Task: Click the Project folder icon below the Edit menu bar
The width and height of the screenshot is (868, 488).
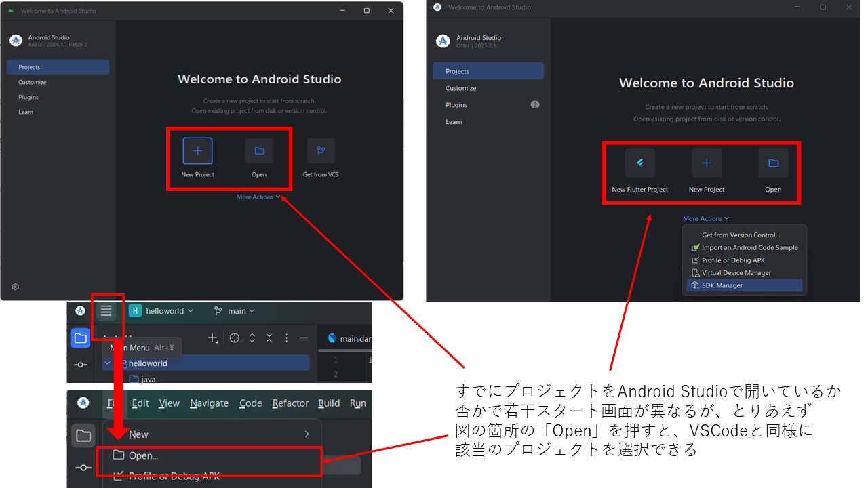Action: (83, 435)
